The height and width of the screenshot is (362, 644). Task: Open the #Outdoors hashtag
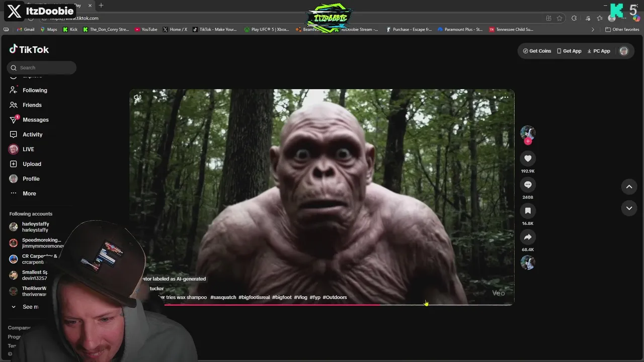pyautogui.click(x=335, y=297)
